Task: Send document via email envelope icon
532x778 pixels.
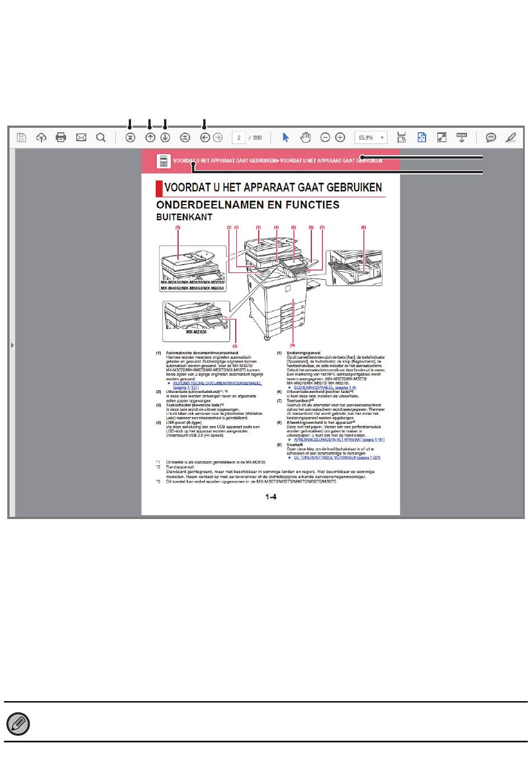Action: coord(81,137)
